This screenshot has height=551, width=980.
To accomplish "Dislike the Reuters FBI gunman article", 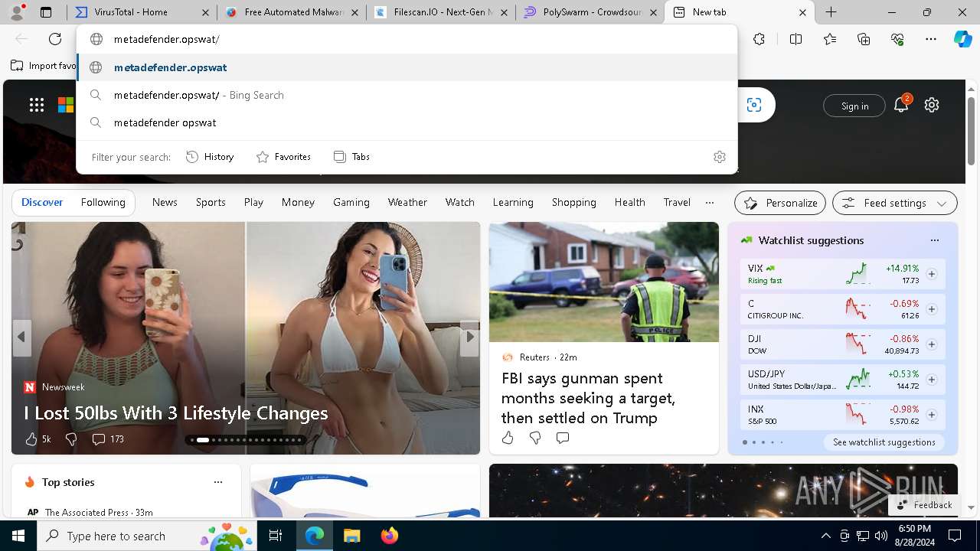I will tap(535, 438).
